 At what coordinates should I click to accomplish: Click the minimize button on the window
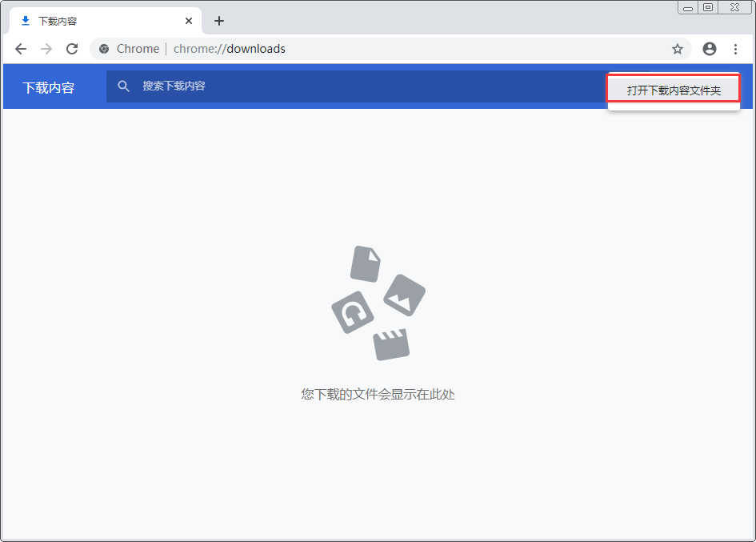point(687,7)
